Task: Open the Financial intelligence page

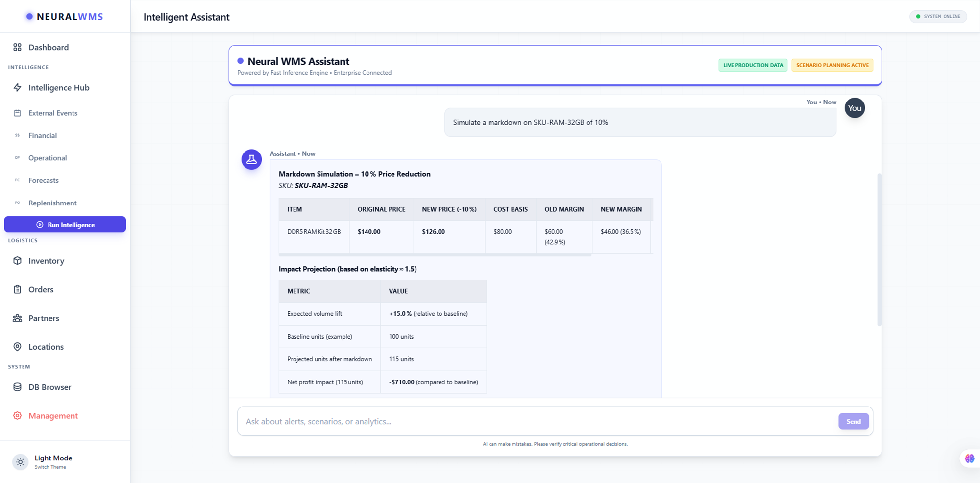Action: click(x=43, y=135)
